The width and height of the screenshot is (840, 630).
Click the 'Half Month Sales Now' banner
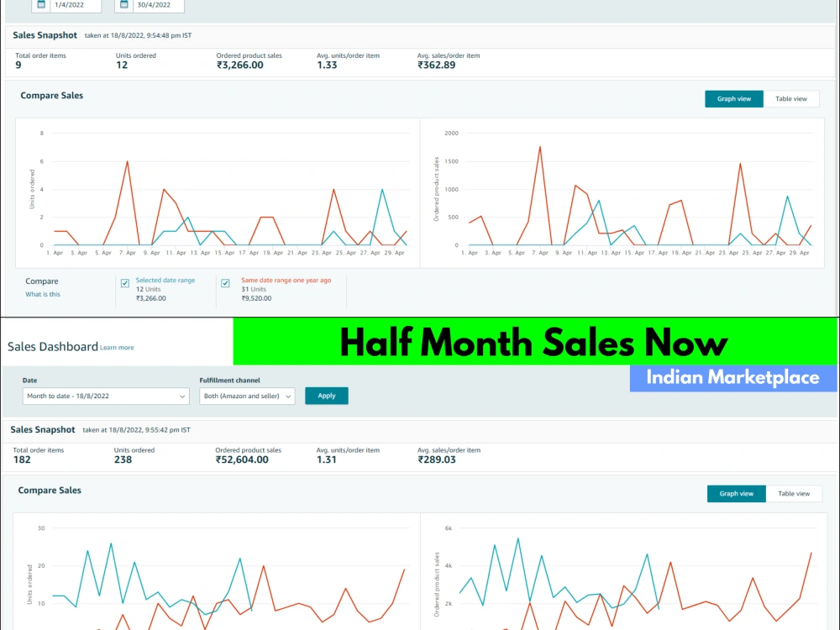(533, 343)
